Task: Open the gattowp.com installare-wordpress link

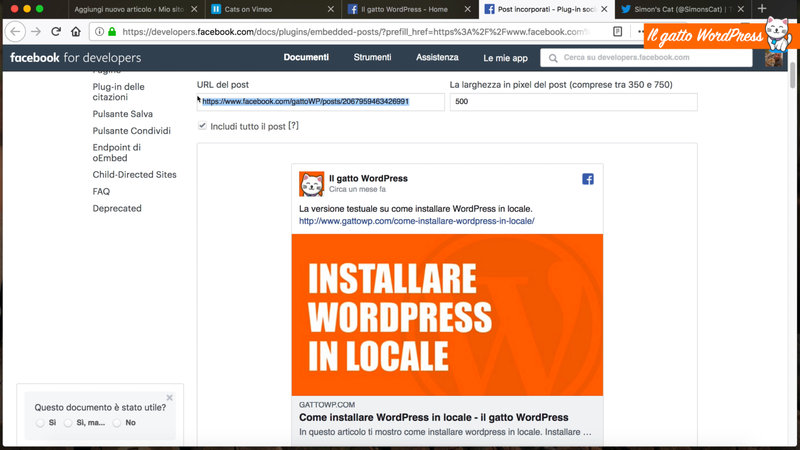Action: [416, 221]
